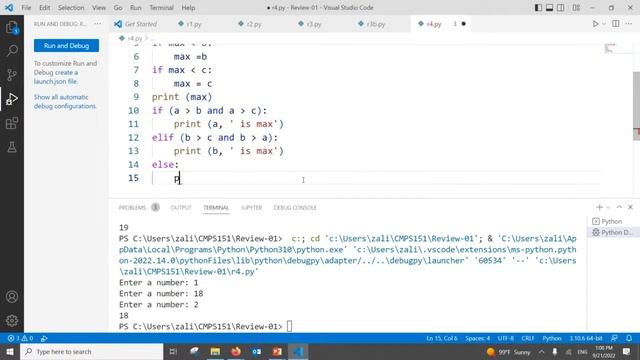Click the UTF-8 encoding status
The height and width of the screenshot is (360, 640).
pos(505,338)
